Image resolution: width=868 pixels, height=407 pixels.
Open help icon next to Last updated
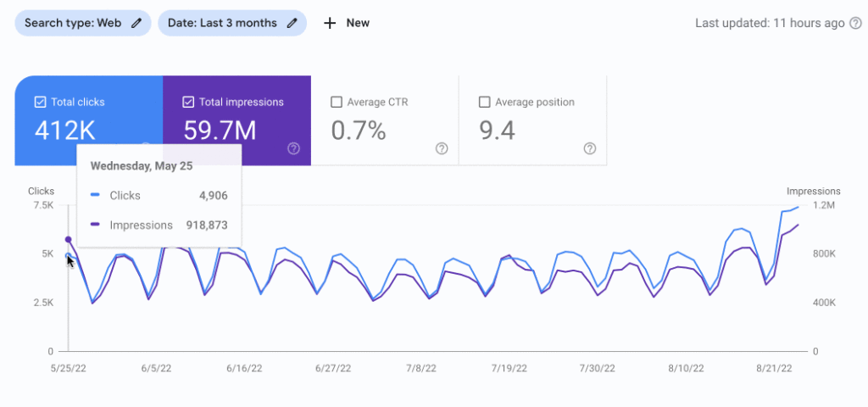[855, 23]
